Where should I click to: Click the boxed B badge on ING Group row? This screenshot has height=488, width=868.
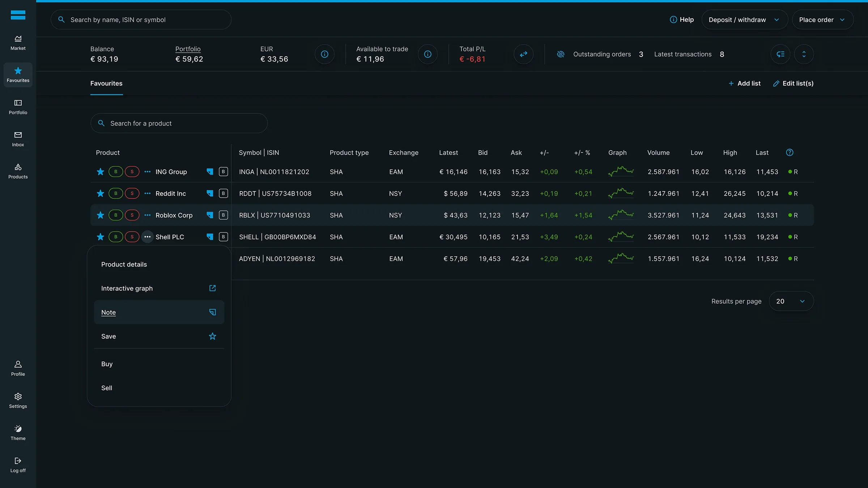223,172
